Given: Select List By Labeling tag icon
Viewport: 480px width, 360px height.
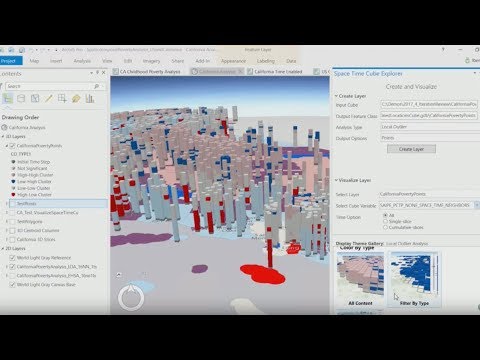Looking at the screenshot, I should coord(76,99).
